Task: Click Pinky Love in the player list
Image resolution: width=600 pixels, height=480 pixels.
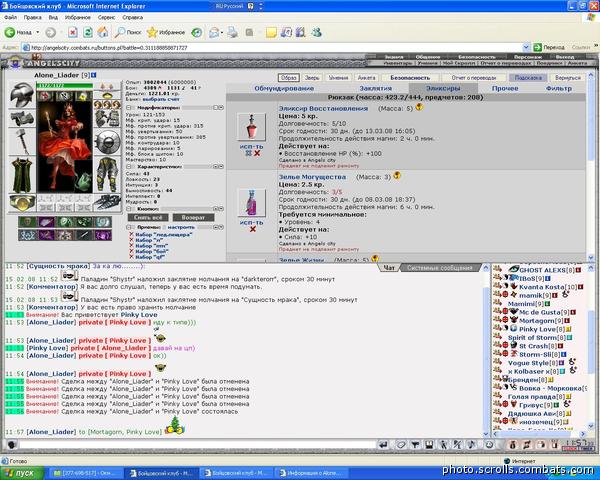Action: (538, 329)
